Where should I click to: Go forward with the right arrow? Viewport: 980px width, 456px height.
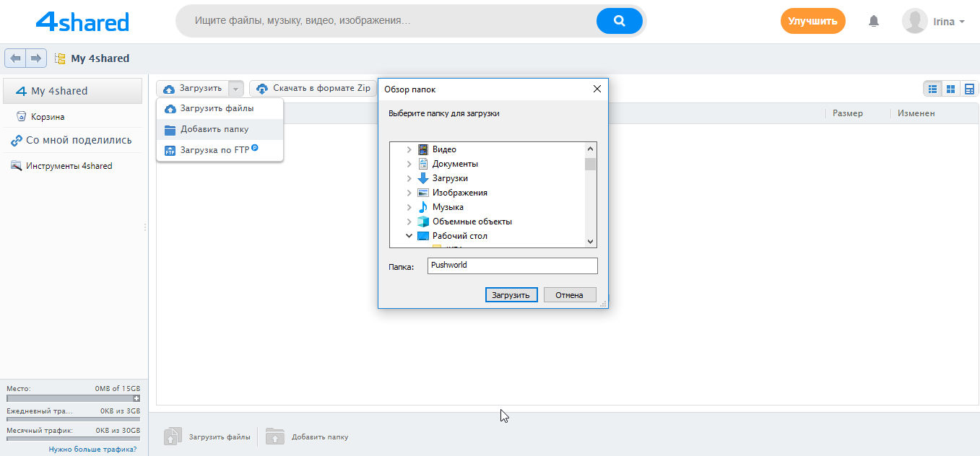tap(36, 58)
